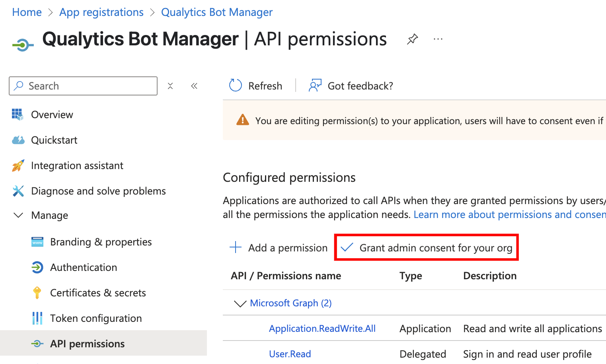Click the API / Permissions name column header
This screenshot has width=606, height=364.
[286, 276]
